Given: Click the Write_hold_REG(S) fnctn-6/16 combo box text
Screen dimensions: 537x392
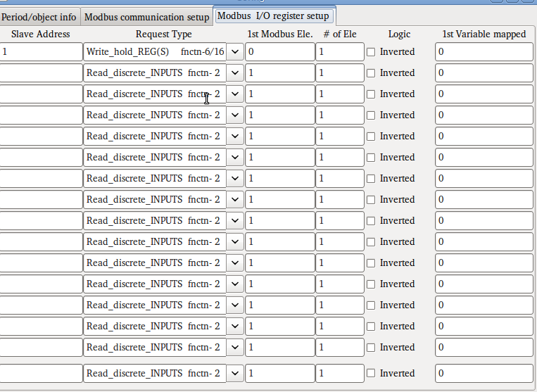Looking at the screenshot, I should pos(155,51).
